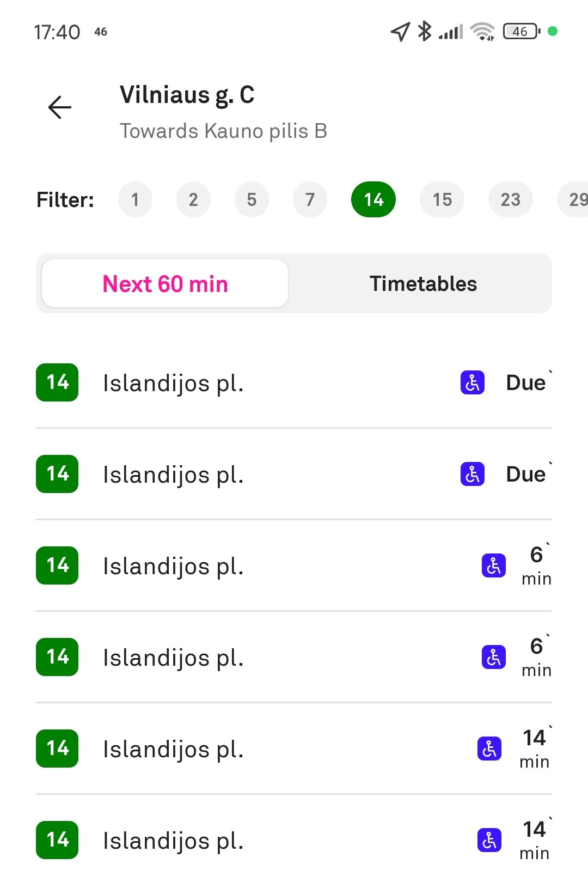Switch to the Timetables tab

[x=423, y=284]
